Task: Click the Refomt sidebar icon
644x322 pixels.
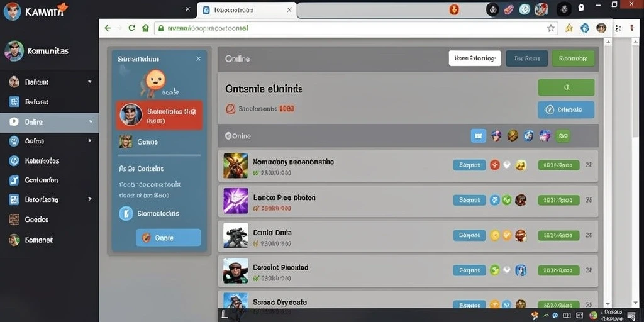Action: coord(14,101)
